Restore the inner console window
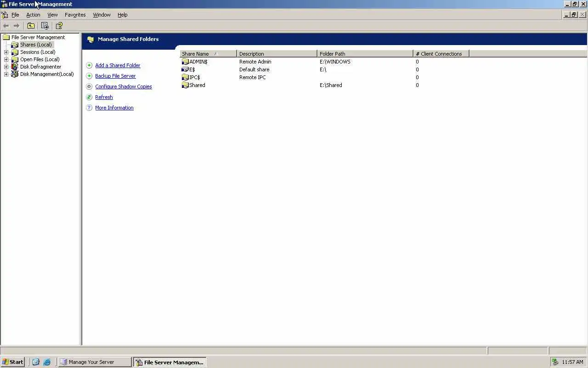588x368 pixels. [x=574, y=15]
